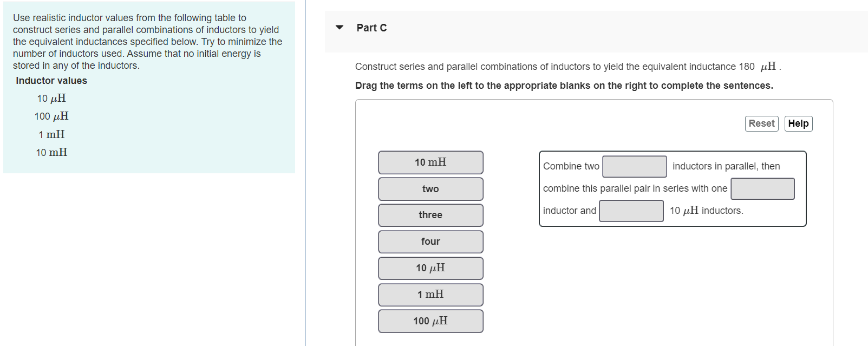Select the four drag tile
Image resolution: width=868 pixels, height=346 pixels.
click(x=430, y=241)
